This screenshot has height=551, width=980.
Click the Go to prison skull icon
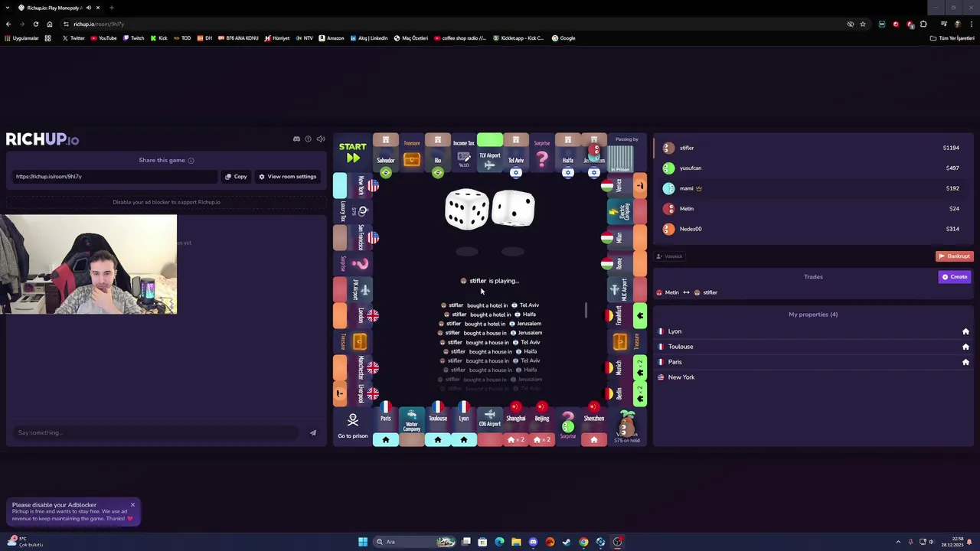(353, 420)
